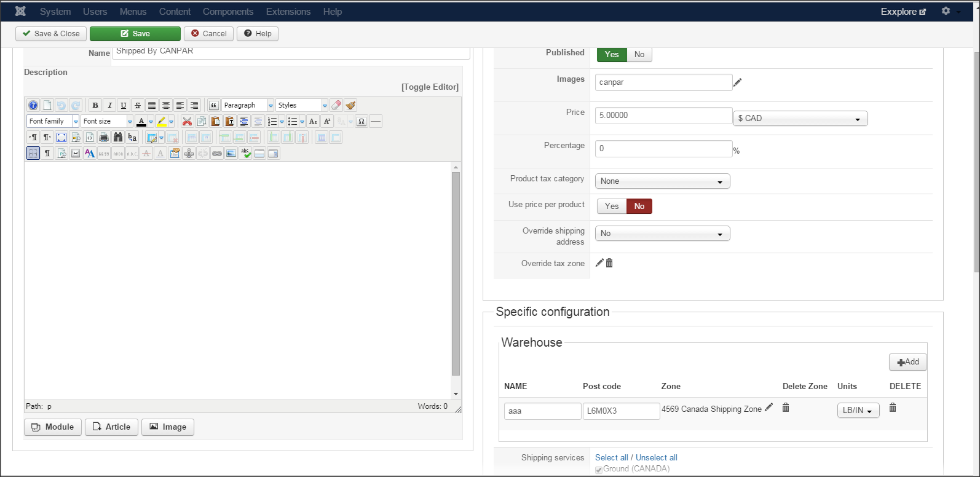The height and width of the screenshot is (477, 980).
Task: Switch text direction right to left
Action: point(47,137)
